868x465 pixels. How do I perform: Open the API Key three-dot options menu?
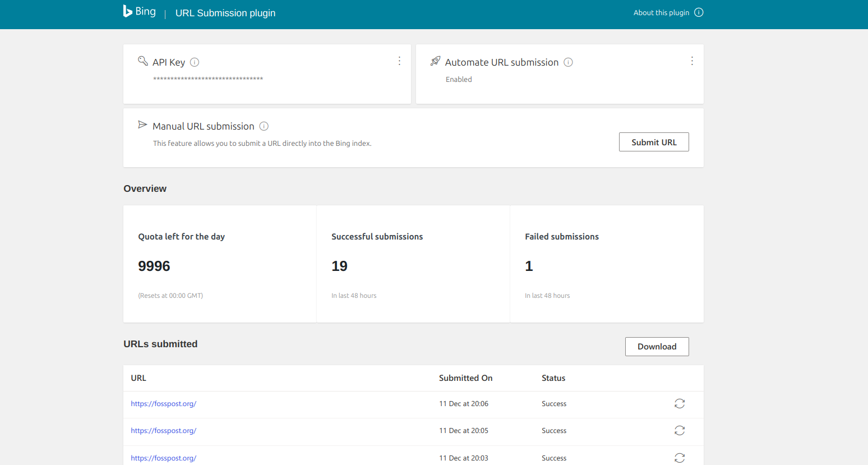[x=399, y=61]
